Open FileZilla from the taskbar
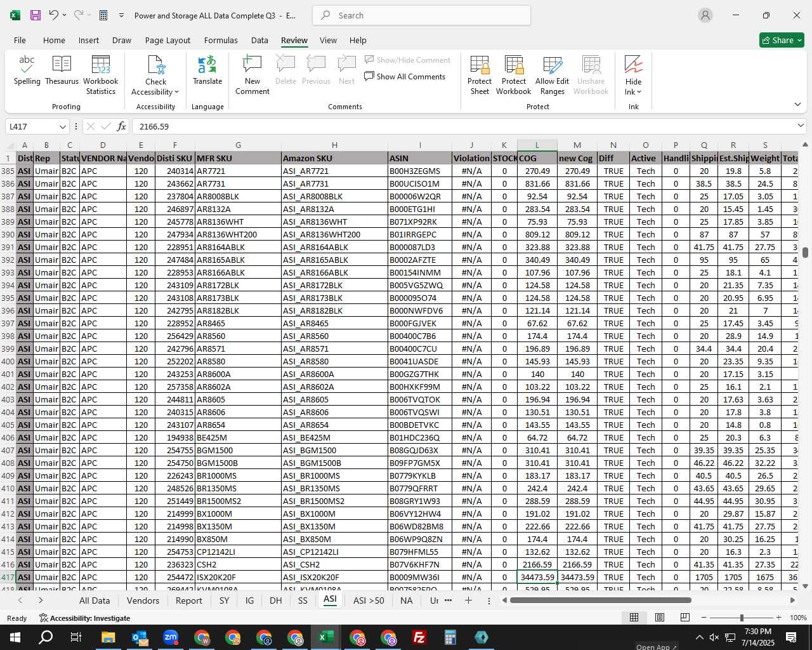Viewport: 812px width, 650px height. 419,637
